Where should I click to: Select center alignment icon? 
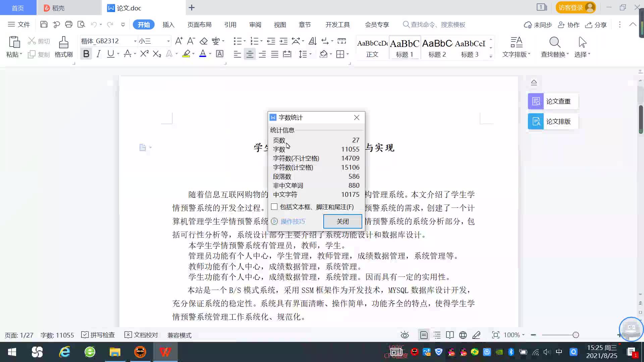(x=250, y=54)
